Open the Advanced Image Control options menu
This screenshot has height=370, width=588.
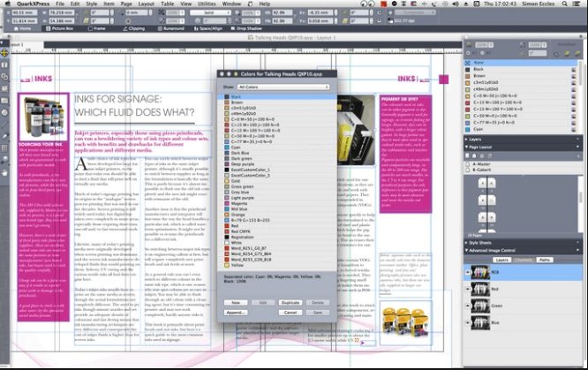coord(577,250)
